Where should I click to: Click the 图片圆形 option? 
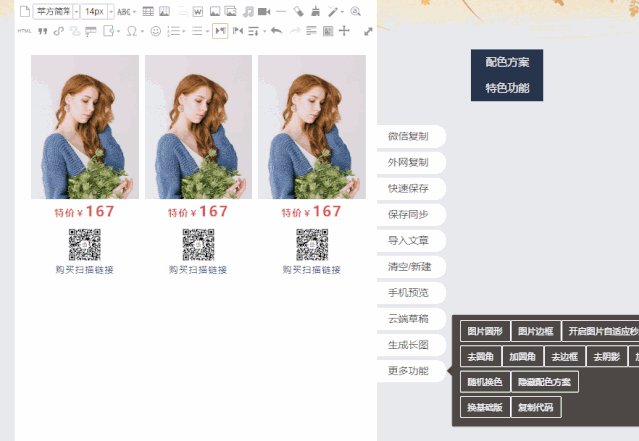pos(485,331)
